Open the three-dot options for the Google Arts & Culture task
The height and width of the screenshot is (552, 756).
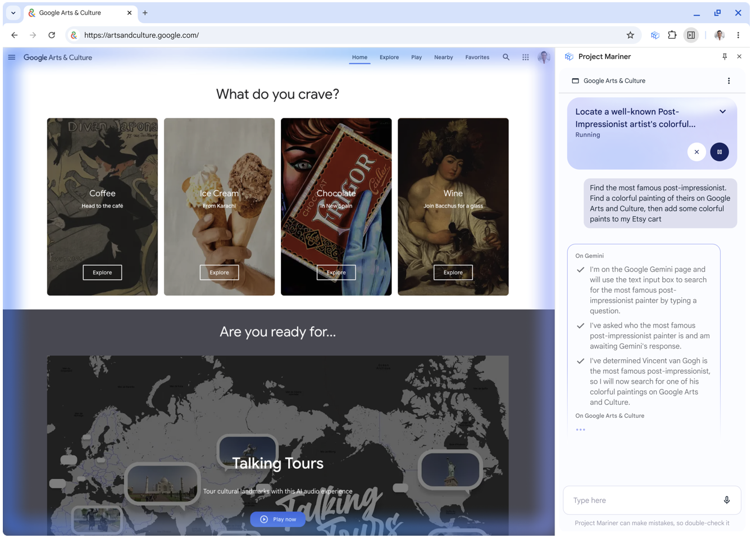coord(729,81)
